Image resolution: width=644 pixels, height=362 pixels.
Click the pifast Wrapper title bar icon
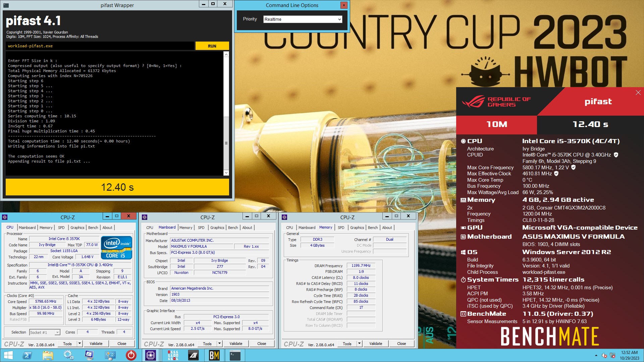pos(6,5)
